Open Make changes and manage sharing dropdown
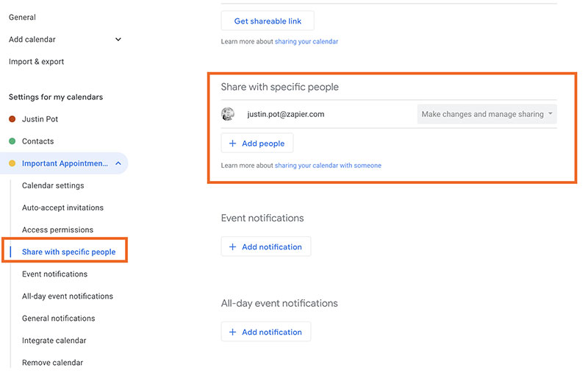The width and height of the screenshot is (588, 373). click(x=487, y=114)
